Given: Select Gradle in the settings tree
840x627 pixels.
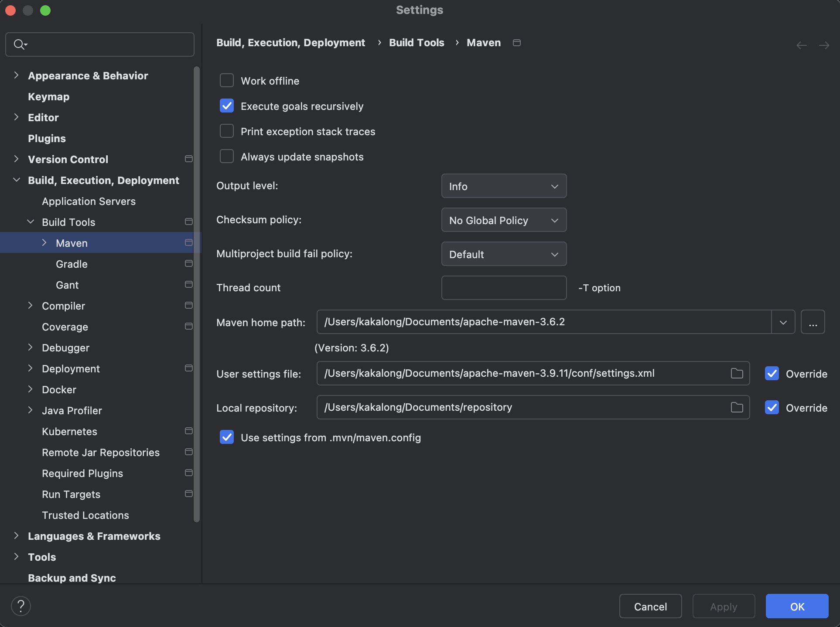Looking at the screenshot, I should [72, 264].
